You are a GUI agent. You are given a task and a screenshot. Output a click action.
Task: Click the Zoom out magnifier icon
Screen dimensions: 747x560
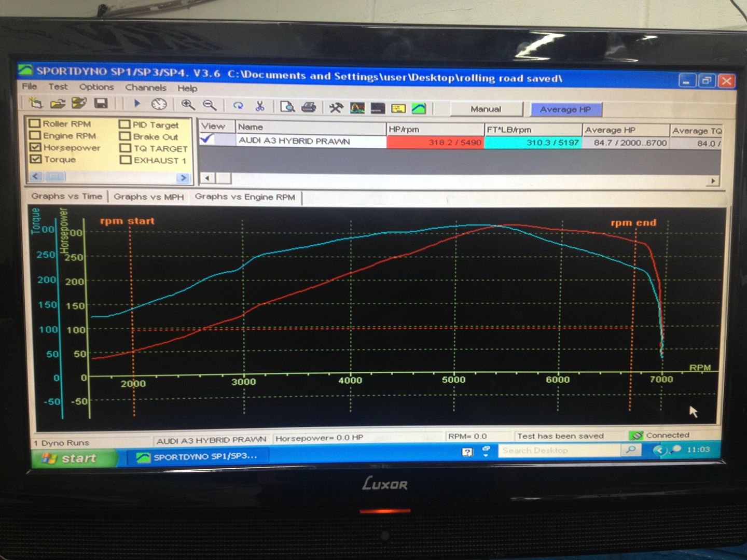point(210,105)
